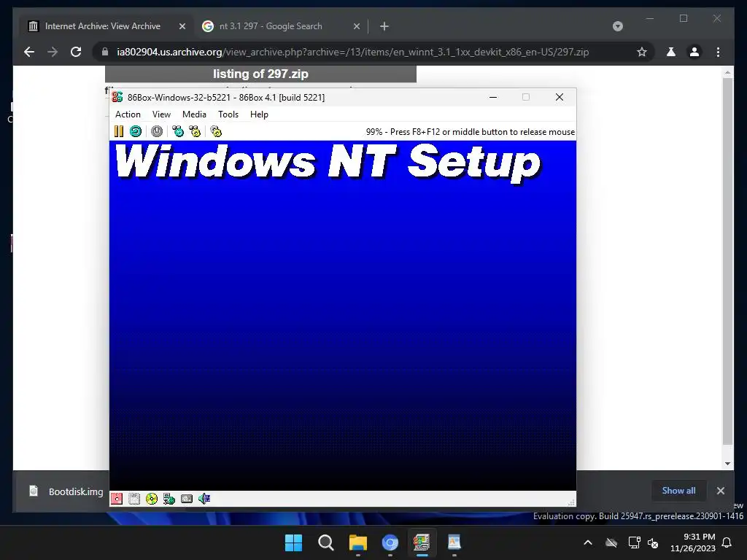Click the CD-ROM disc status icon
This screenshot has height=560, width=747.
(152, 499)
